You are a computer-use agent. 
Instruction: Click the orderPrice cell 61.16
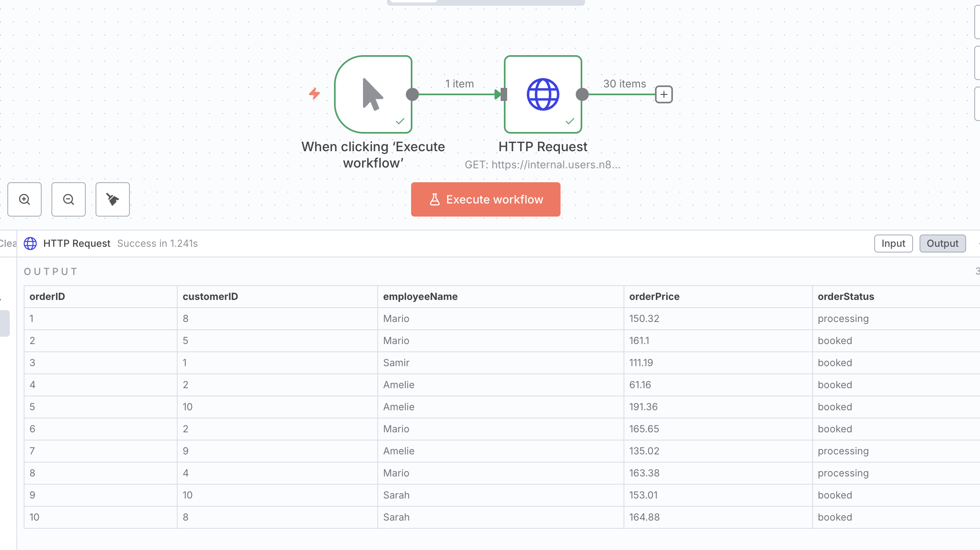[718, 385]
